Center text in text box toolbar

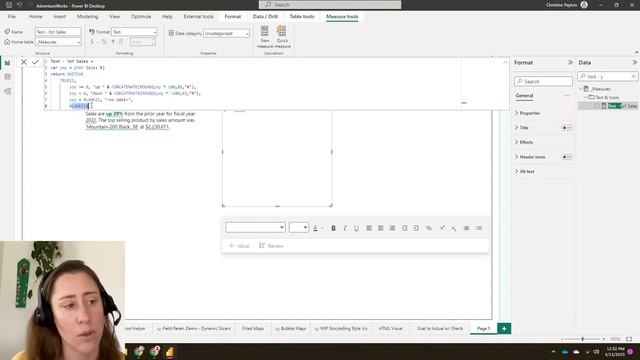(x=380, y=228)
